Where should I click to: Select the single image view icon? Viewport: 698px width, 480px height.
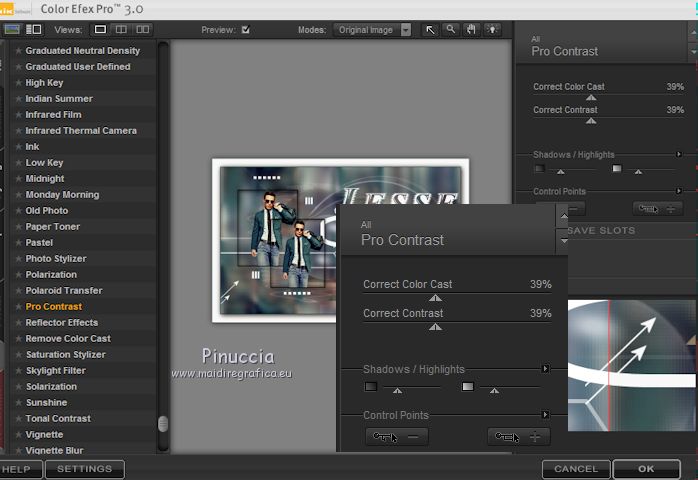(100, 29)
